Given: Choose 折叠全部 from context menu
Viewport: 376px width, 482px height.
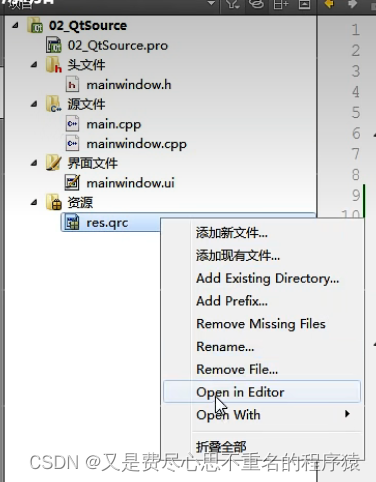Looking at the screenshot, I should [221, 446].
